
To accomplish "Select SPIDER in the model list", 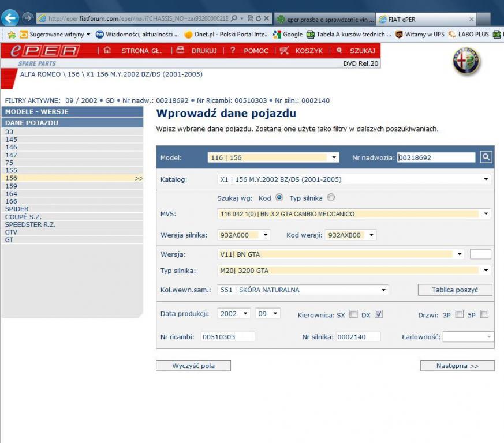I will pos(72,209).
